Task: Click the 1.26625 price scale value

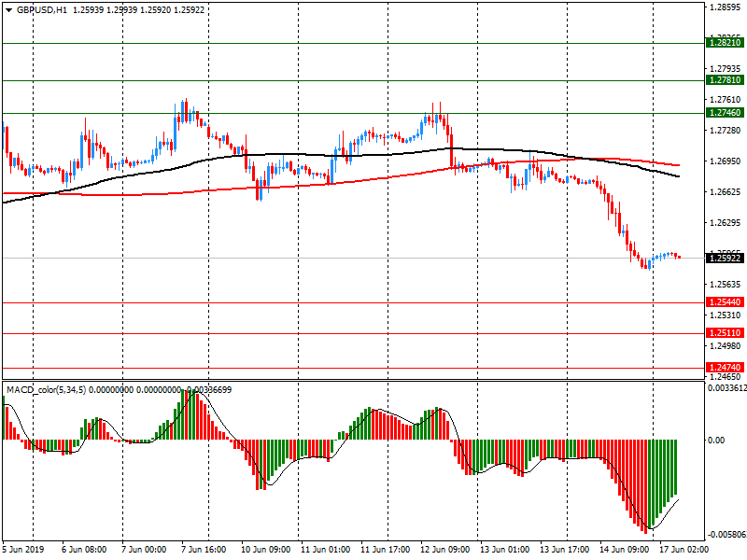Action: (x=726, y=192)
